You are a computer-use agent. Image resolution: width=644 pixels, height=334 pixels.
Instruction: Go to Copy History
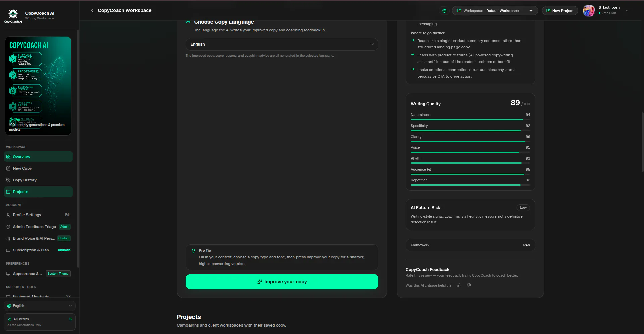38,180
